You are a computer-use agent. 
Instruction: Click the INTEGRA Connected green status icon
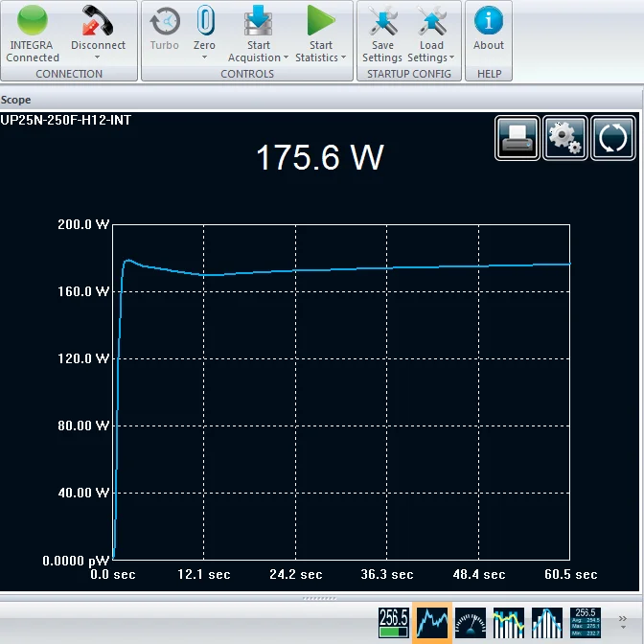pyautogui.click(x=33, y=21)
